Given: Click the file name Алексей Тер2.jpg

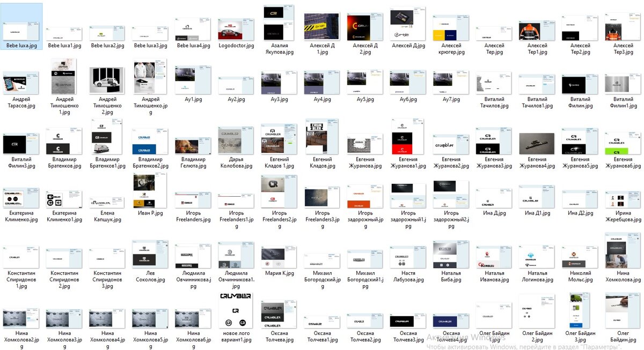Looking at the screenshot, I should click(x=580, y=49).
